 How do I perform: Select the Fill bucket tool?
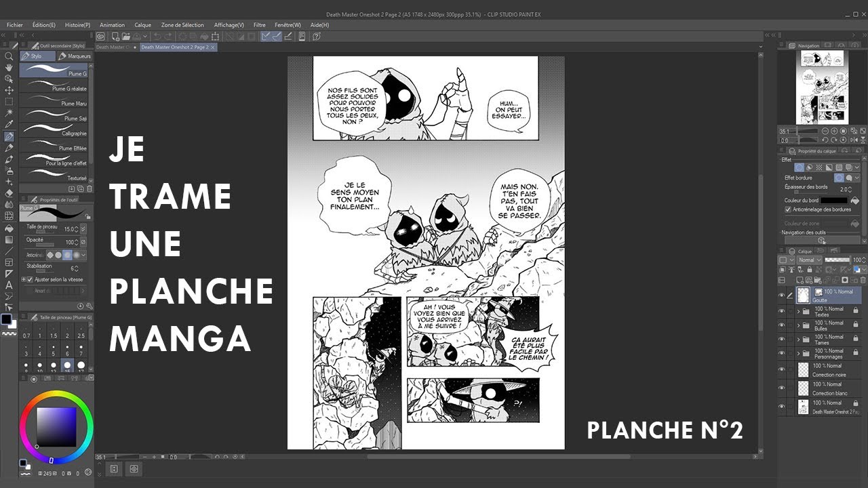click(x=9, y=228)
